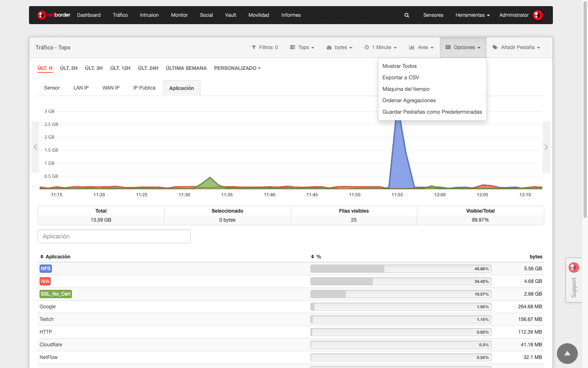Image resolution: width=588 pixels, height=368 pixels.
Task: Open the Tops dropdown
Action: tap(302, 47)
